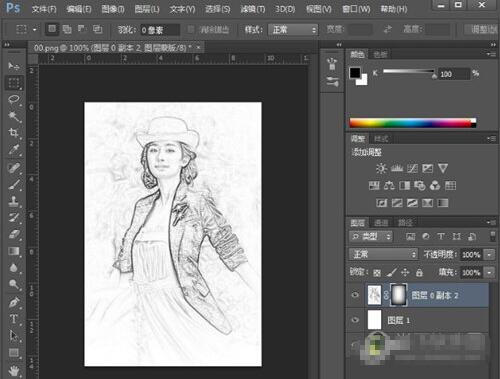Hide the 图层 1 layer
Image resolution: width=500 pixels, height=379 pixels.
tap(355, 320)
